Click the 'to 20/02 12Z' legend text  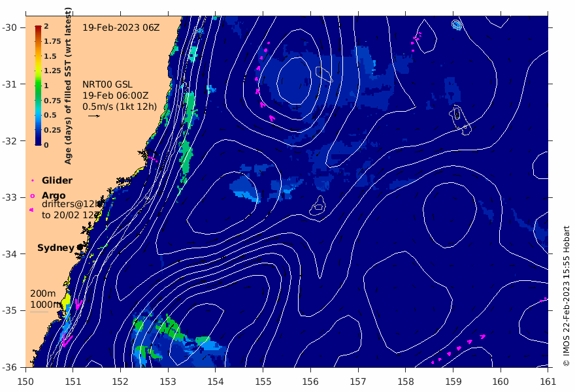[71, 215]
